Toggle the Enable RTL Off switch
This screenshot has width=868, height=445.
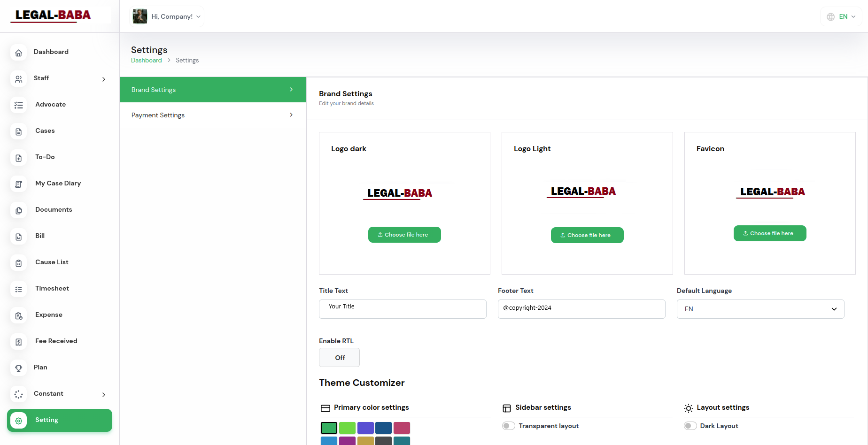pyautogui.click(x=339, y=358)
